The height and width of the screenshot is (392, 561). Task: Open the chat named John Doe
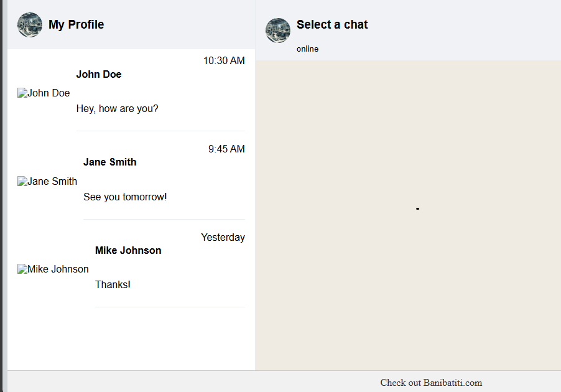[x=99, y=75]
